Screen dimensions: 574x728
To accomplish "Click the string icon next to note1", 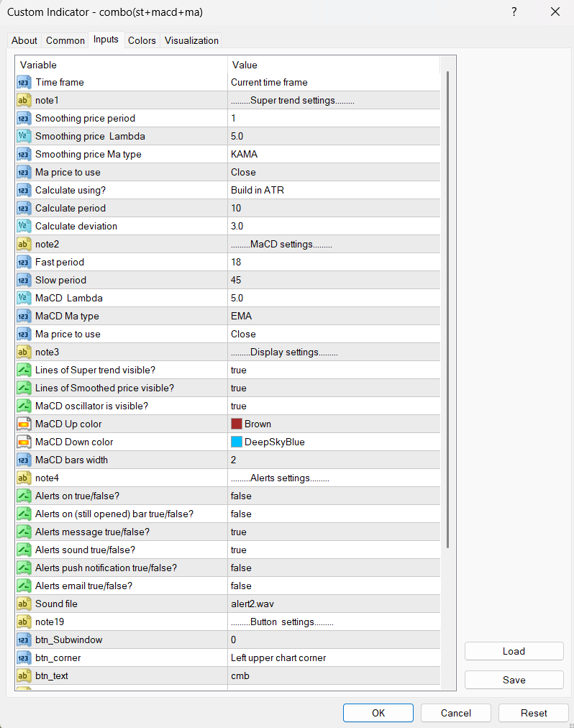I will click(24, 101).
